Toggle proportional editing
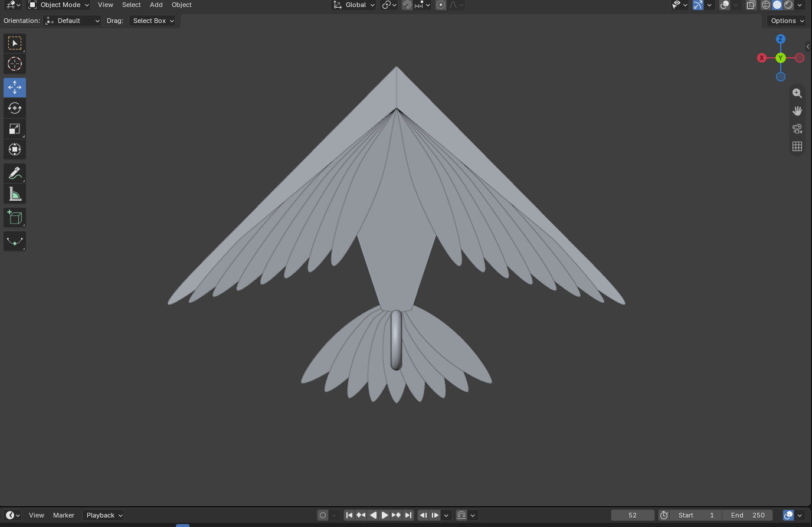This screenshot has height=527, width=812. click(x=441, y=5)
